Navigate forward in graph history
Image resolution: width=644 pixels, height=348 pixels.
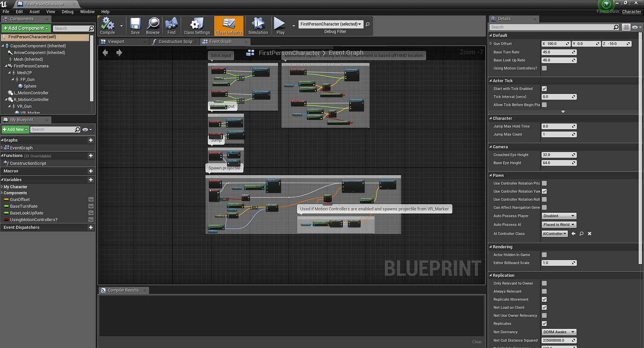click(119, 52)
